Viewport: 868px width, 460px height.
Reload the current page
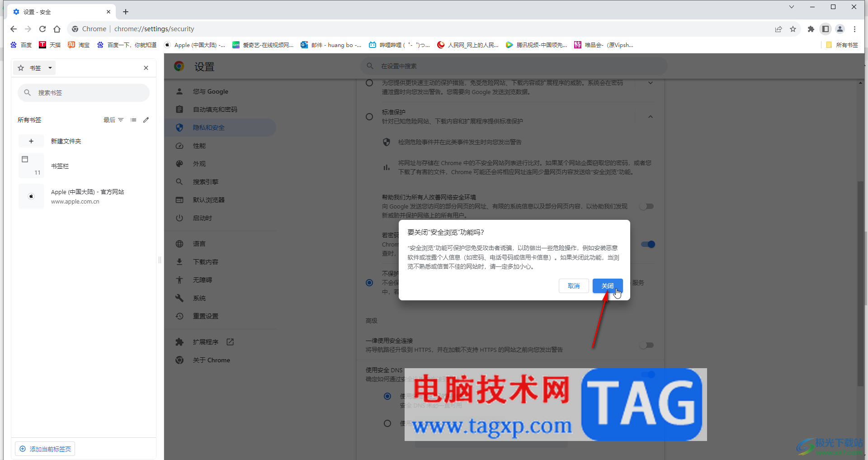click(x=42, y=29)
